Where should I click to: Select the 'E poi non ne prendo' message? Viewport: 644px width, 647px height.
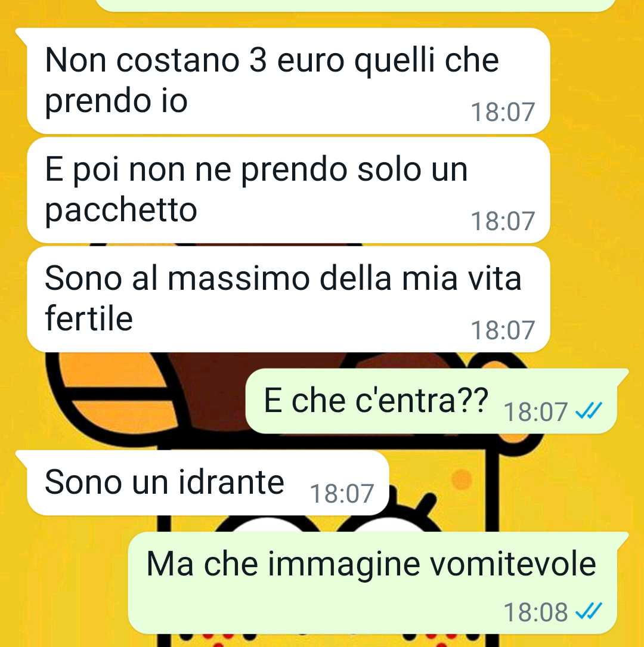click(x=289, y=190)
